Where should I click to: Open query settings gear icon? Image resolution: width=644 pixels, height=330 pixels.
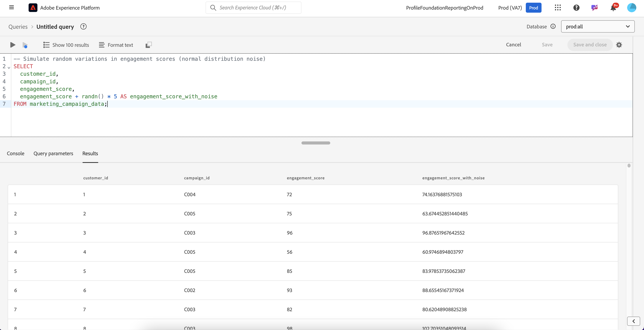click(x=619, y=45)
